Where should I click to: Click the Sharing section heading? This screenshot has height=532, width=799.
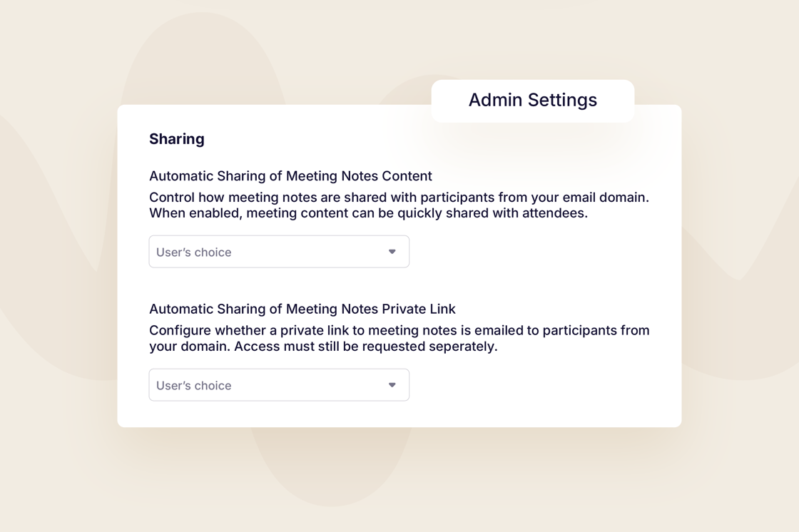176,139
